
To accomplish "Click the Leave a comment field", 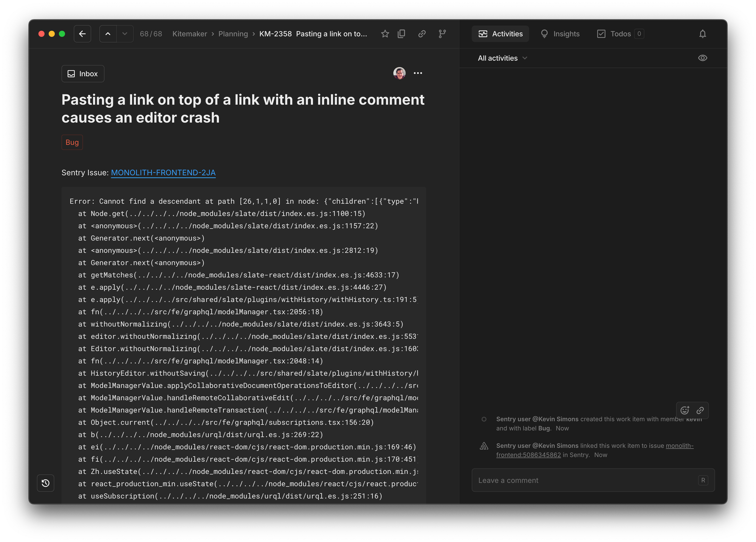I will (x=584, y=480).
